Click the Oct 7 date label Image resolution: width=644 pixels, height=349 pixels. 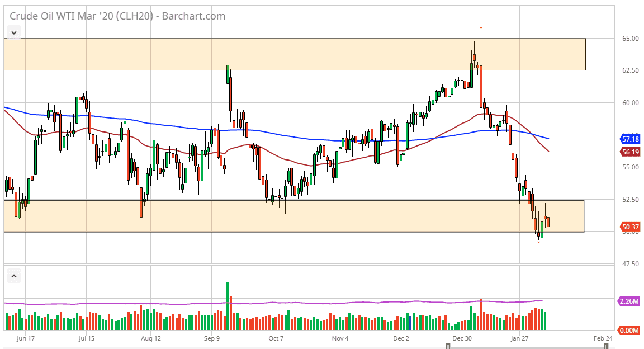click(x=276, y=339)
